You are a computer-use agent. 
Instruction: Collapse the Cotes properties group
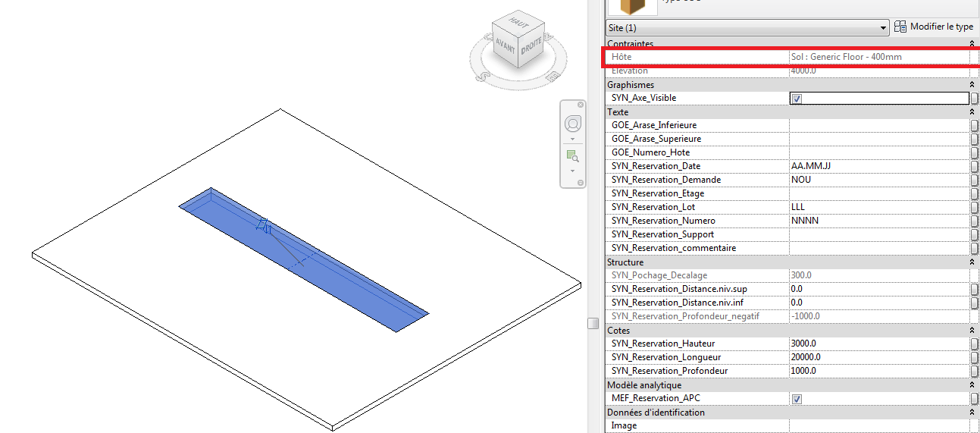point(972,331)
